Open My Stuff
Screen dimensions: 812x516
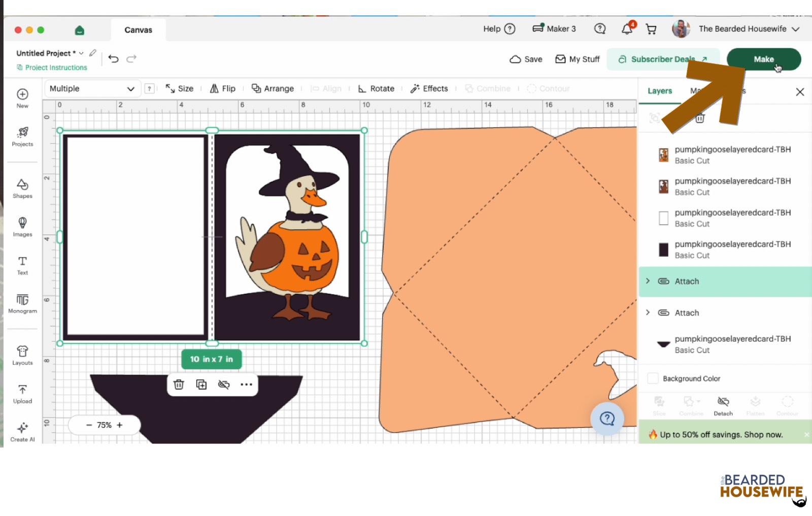pyautogui.click(x=578, y=59)
